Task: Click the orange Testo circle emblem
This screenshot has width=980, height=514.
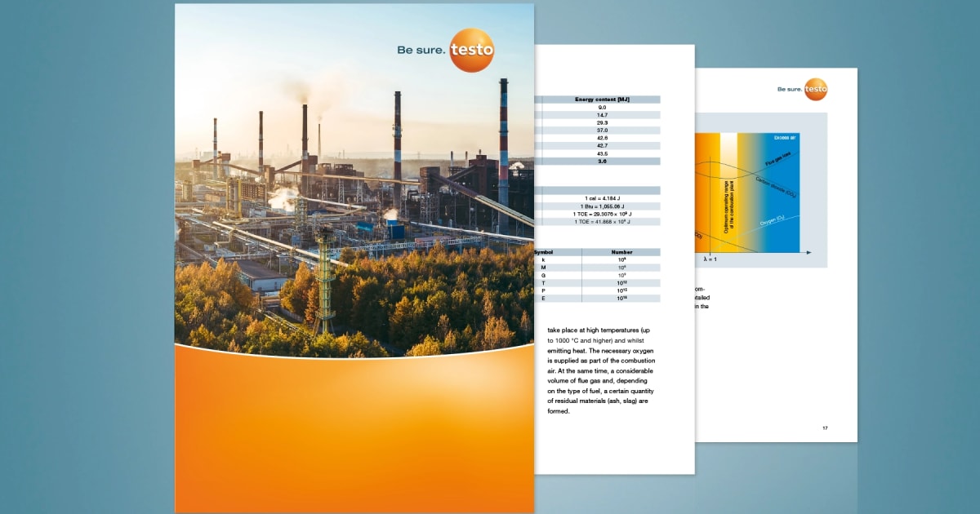Action: pos(474,49)
